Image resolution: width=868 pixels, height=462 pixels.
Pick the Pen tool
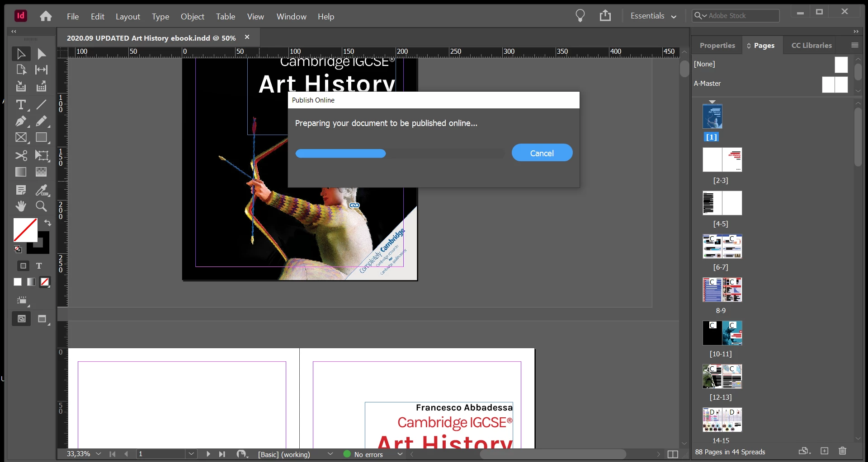(21, 121)
